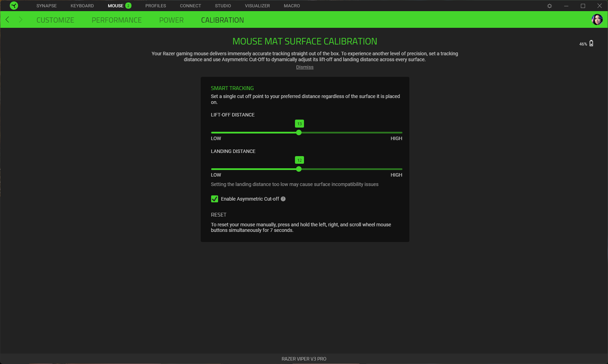Click the battery status icon
Image resolution: width=608 pixels, height=364 pixels.
click(x=591, y=43)
